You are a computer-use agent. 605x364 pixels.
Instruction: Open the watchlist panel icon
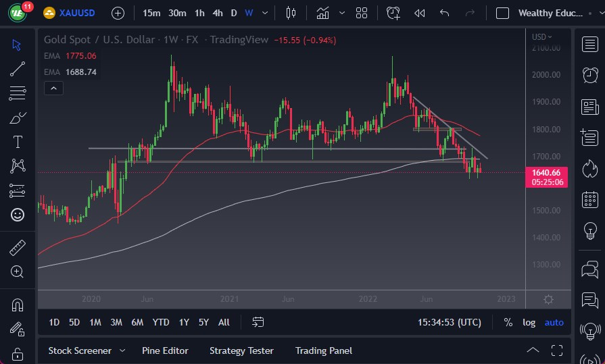coord(589,44)
